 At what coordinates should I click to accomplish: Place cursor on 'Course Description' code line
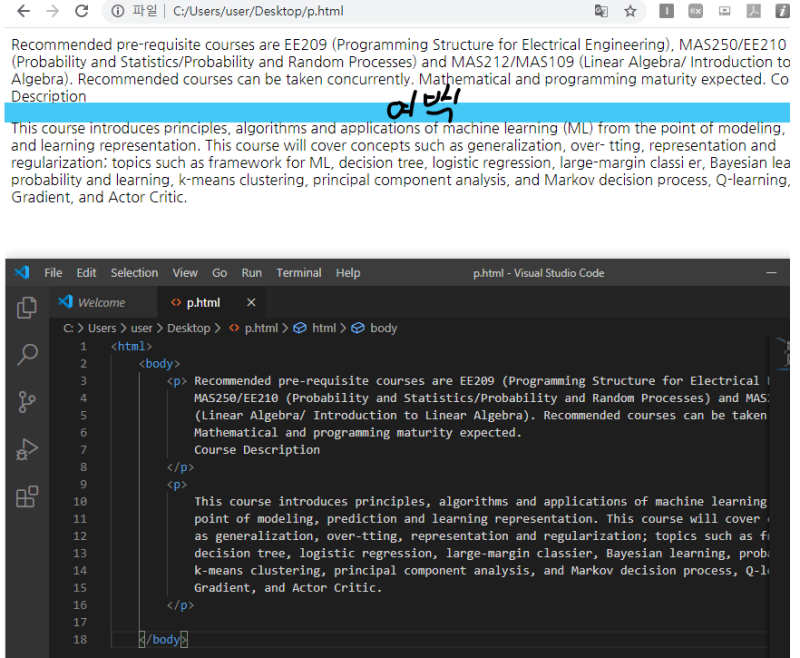tap(257, 450)
